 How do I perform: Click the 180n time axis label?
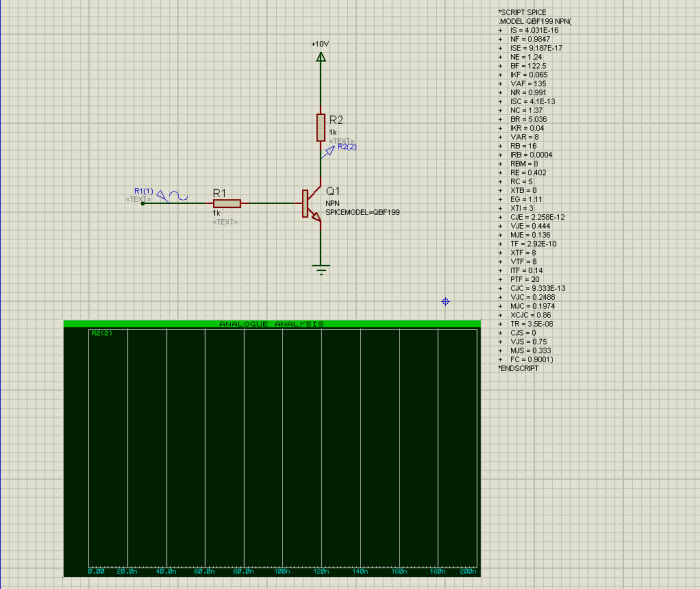[x=438, y=571]
